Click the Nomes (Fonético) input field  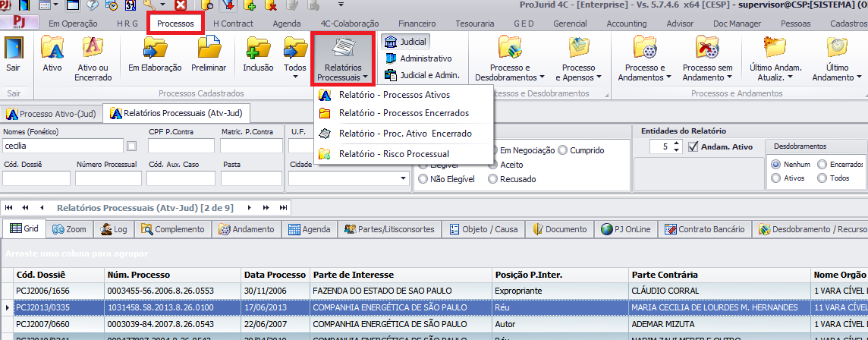[62, 146]
